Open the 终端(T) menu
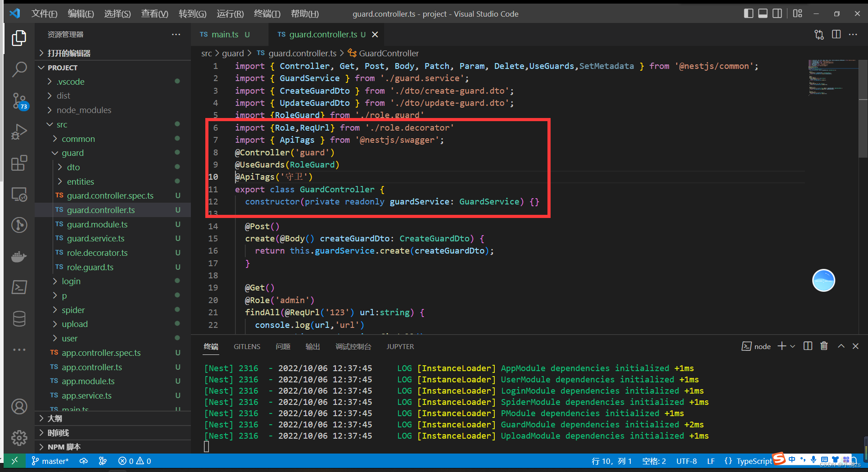The width and height of the screenshot is (868, 472). click(267, 14)
